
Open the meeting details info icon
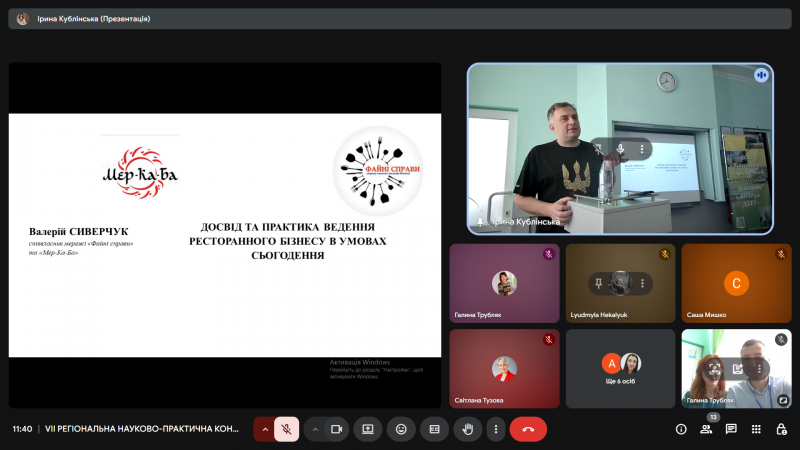click(x=681, y=429)
